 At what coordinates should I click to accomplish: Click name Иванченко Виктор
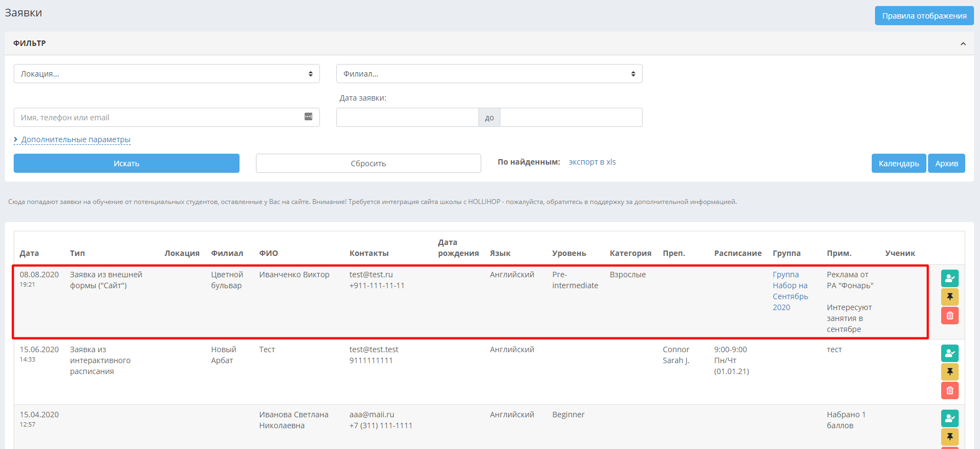tap(294, 275)
